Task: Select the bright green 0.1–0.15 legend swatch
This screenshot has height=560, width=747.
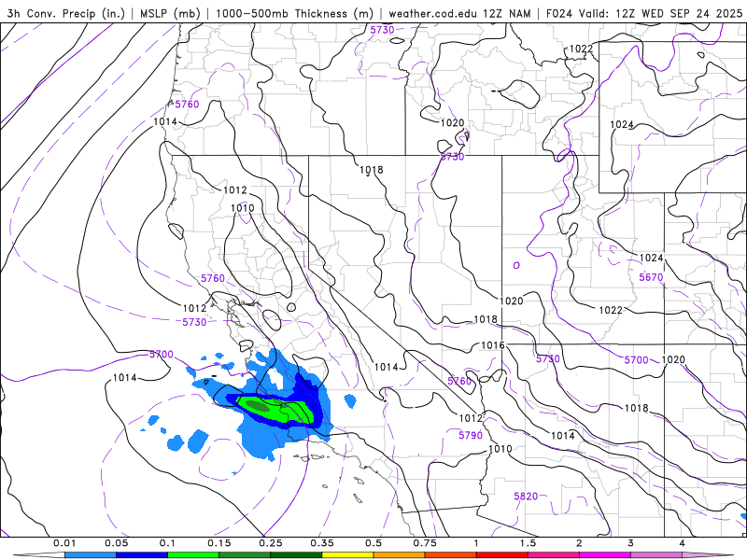Action: point(193,555)
